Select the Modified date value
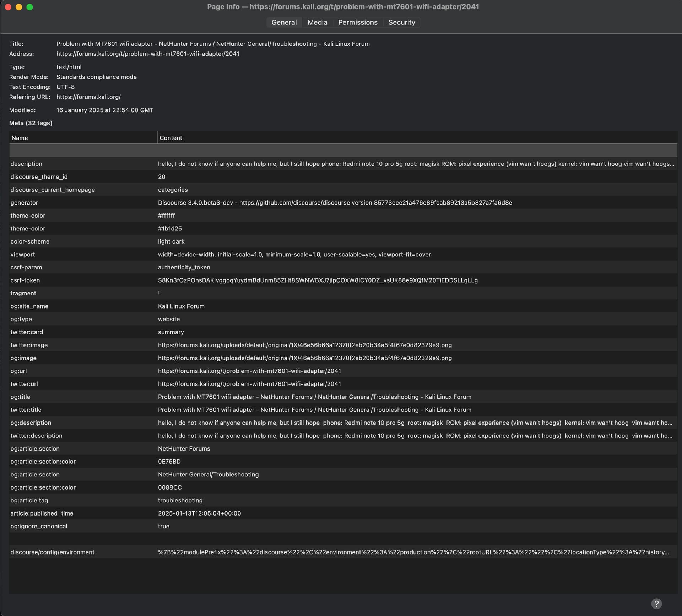 pyautogui.click(x=105, y=110)
